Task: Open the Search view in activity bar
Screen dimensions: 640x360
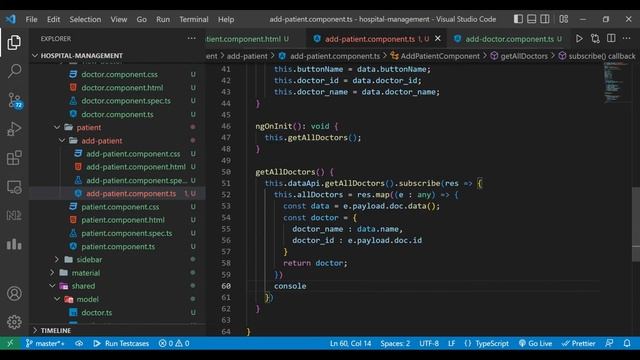Action: click(x=14, y=71)
